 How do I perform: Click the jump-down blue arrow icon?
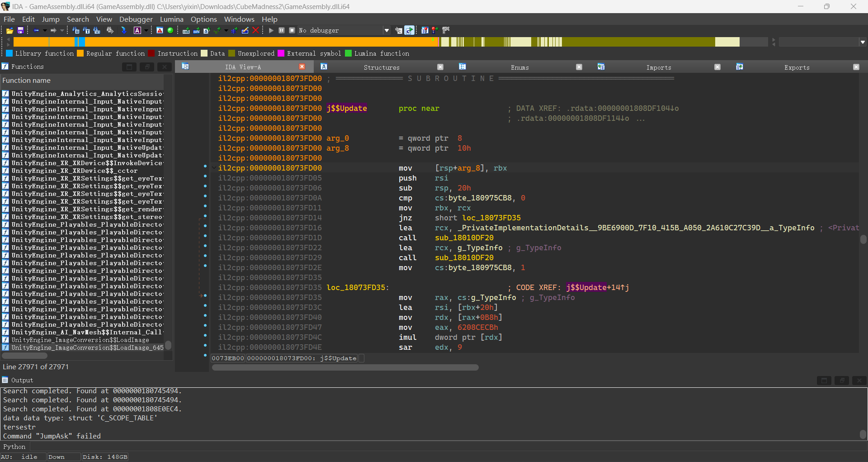(123, 30)
